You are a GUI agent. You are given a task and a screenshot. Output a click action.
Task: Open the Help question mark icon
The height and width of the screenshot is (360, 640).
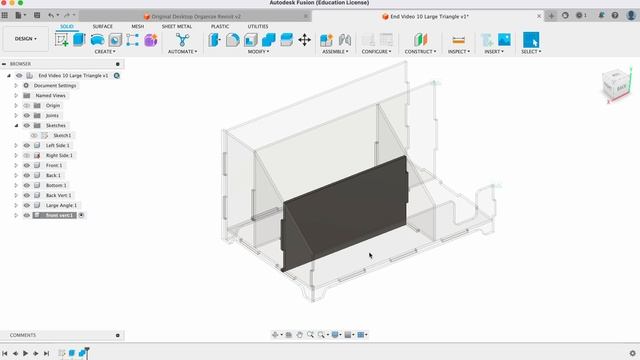tap(615, 16)
